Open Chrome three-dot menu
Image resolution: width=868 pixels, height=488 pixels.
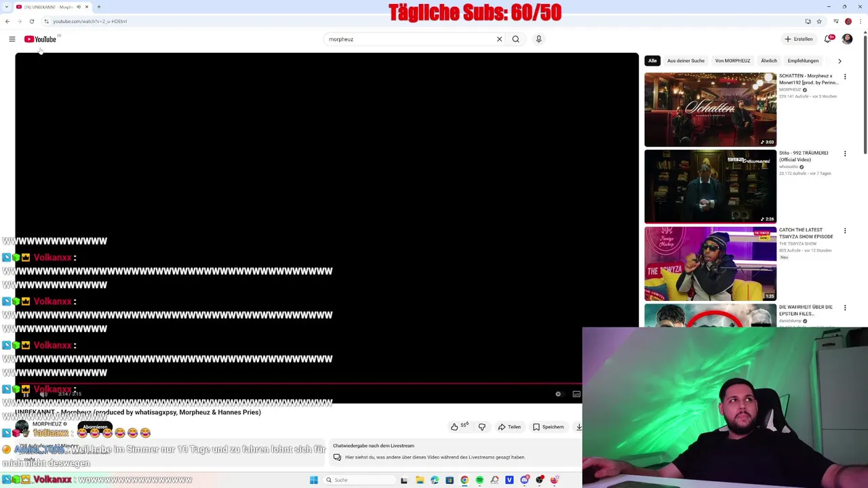861,21
